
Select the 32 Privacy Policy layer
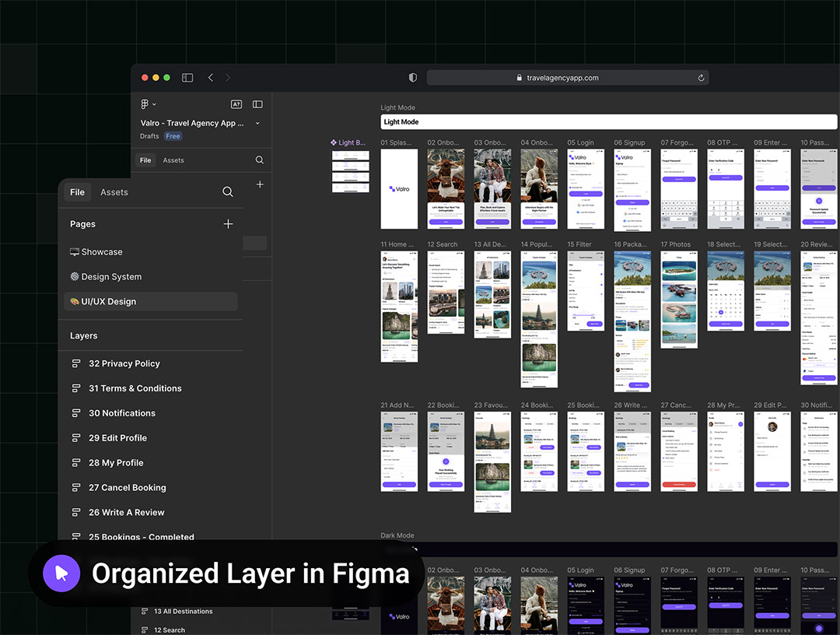124,363
